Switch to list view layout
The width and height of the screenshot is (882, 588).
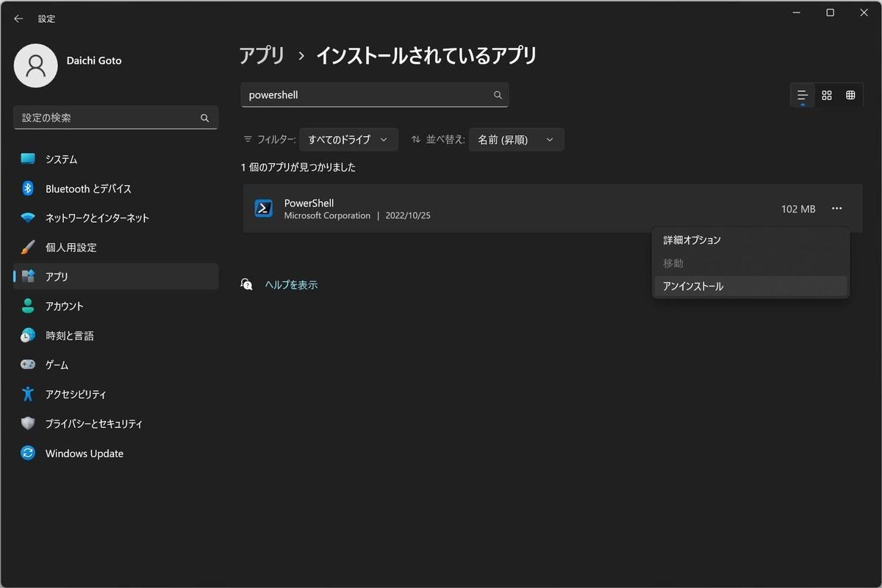coord(803,96)
